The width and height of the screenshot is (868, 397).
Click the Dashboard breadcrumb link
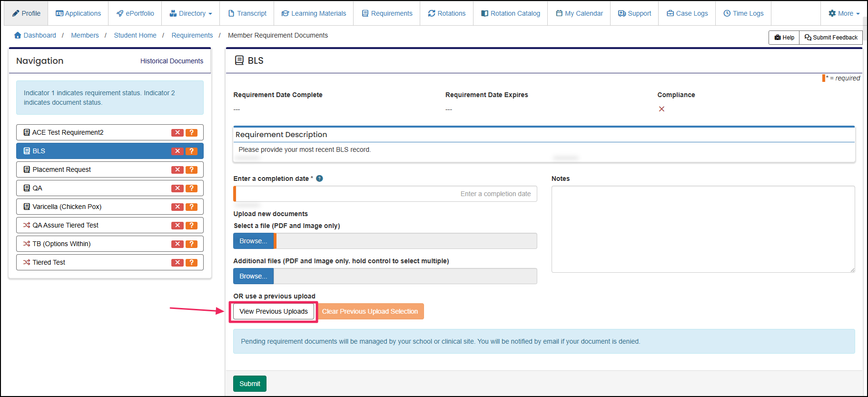[x=35, y=35]
